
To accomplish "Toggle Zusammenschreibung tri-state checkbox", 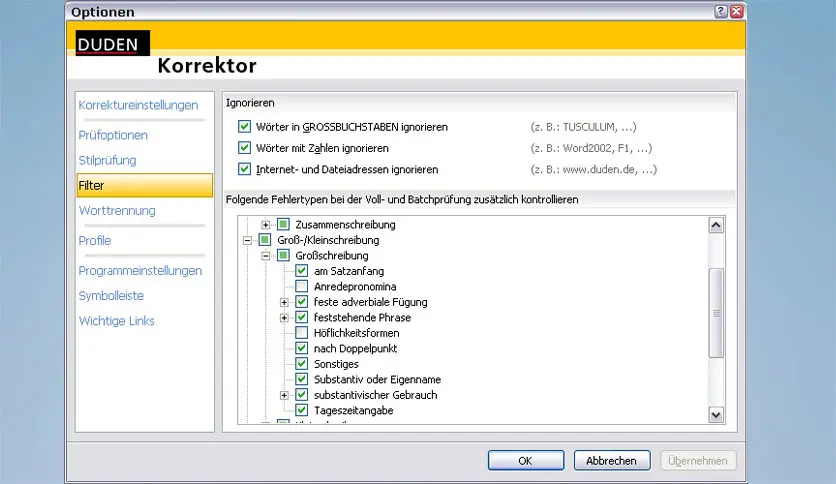I will tap(284, 224).
